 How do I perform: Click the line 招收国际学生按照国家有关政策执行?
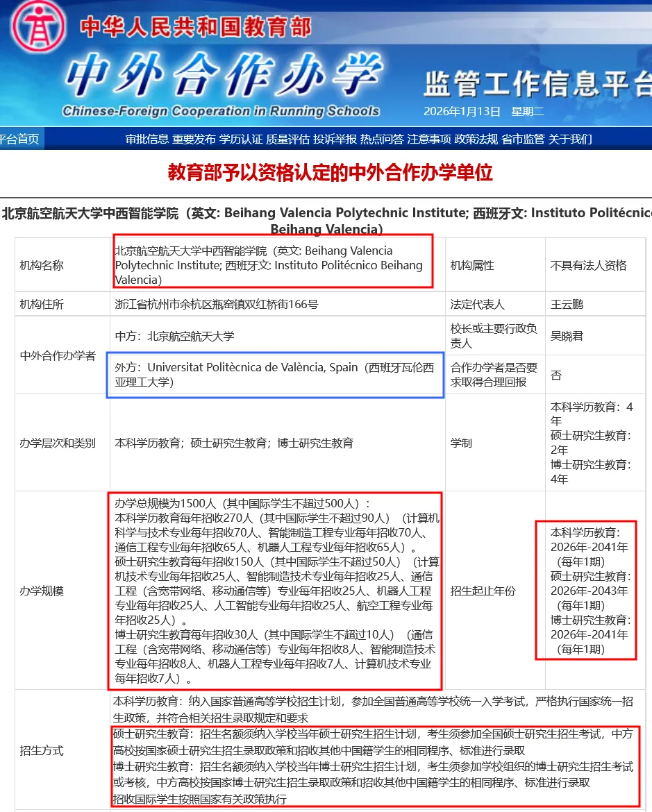pyautogui.click(x=199, y=799)
